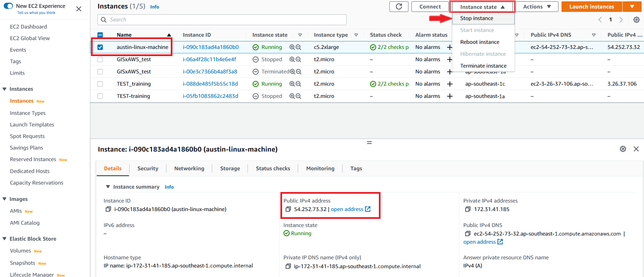Open instance link i-088de485f5b55c18d
644x277 pixels.
click(x=210, y=84)
